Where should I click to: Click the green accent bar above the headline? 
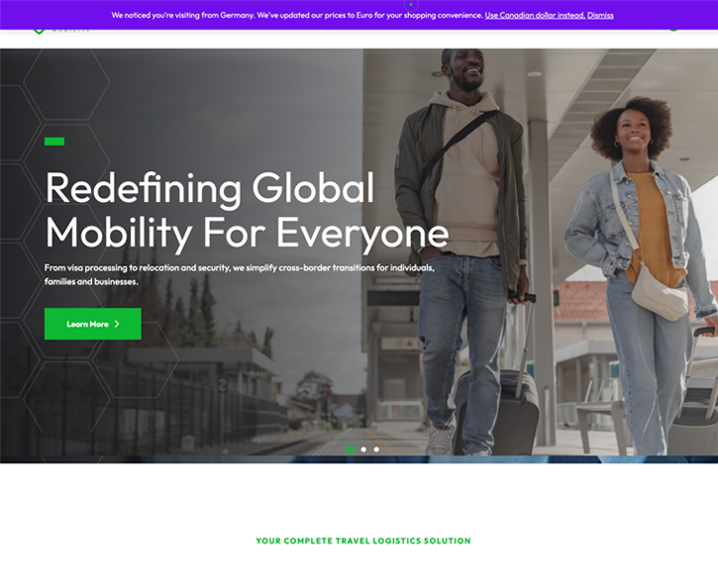click(54, 142)
